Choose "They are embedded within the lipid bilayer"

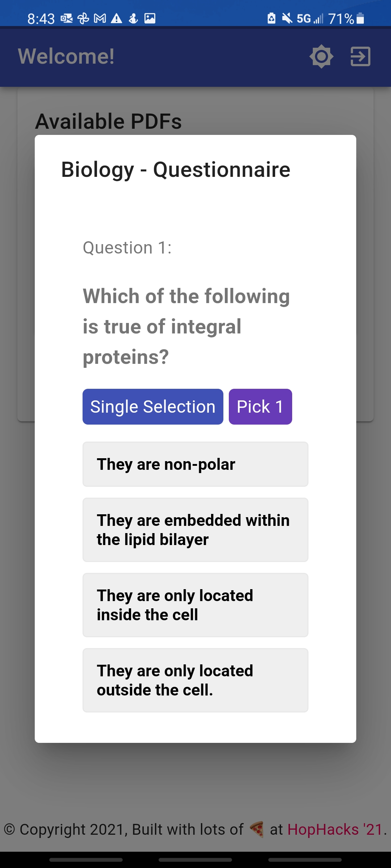tap(195, 530)
